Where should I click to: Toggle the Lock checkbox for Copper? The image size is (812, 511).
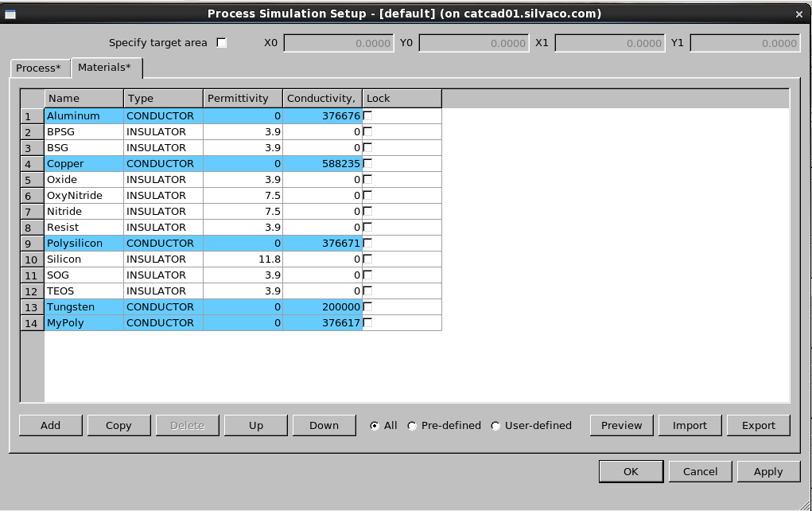click(368, 164)
